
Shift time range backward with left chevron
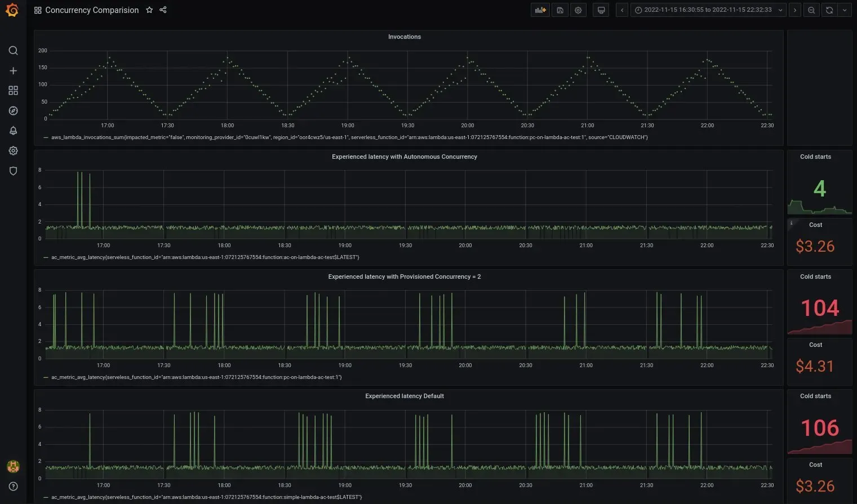click(622, 10)
